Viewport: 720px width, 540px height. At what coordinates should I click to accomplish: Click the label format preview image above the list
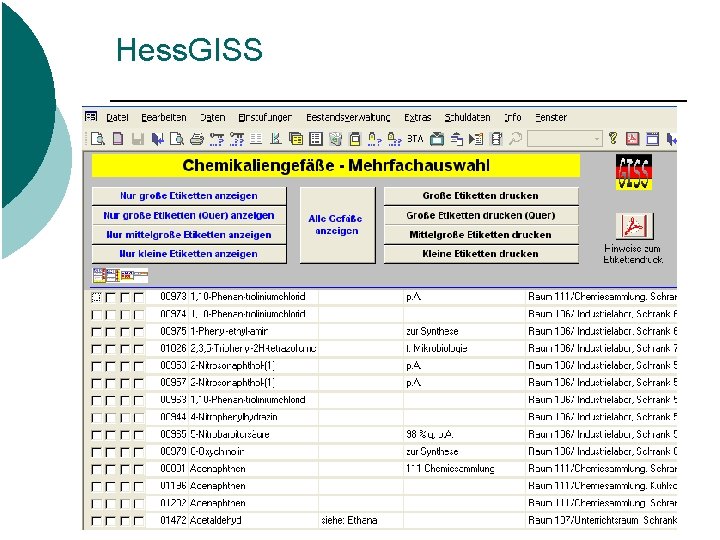click(x=120, y=276)
